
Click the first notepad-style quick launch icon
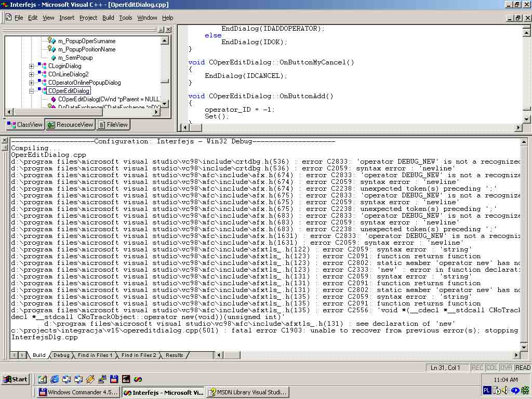pos(43,379)
